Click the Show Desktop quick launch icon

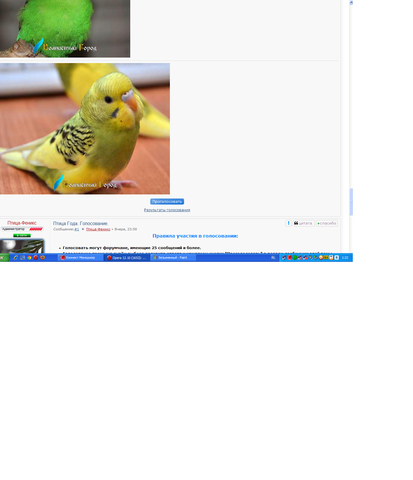[22, 258]
